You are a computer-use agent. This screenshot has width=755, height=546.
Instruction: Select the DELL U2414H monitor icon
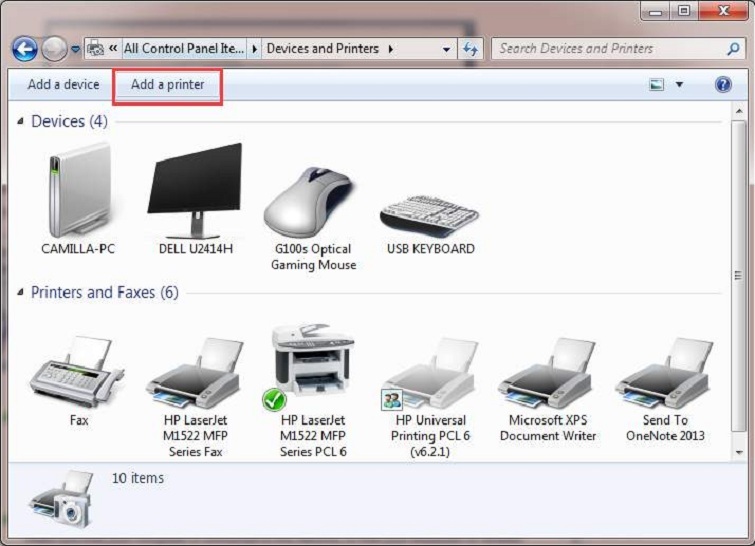195,191
